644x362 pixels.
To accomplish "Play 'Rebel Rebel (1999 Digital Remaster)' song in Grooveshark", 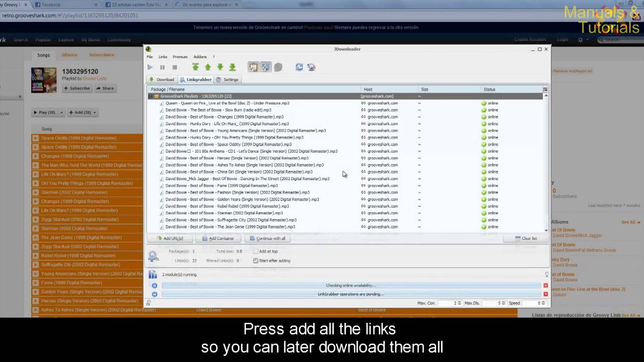I will tap(35, 255).
